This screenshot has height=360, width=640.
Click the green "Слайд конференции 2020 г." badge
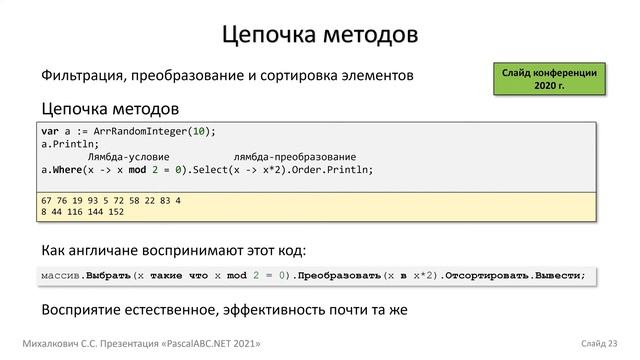549,79
